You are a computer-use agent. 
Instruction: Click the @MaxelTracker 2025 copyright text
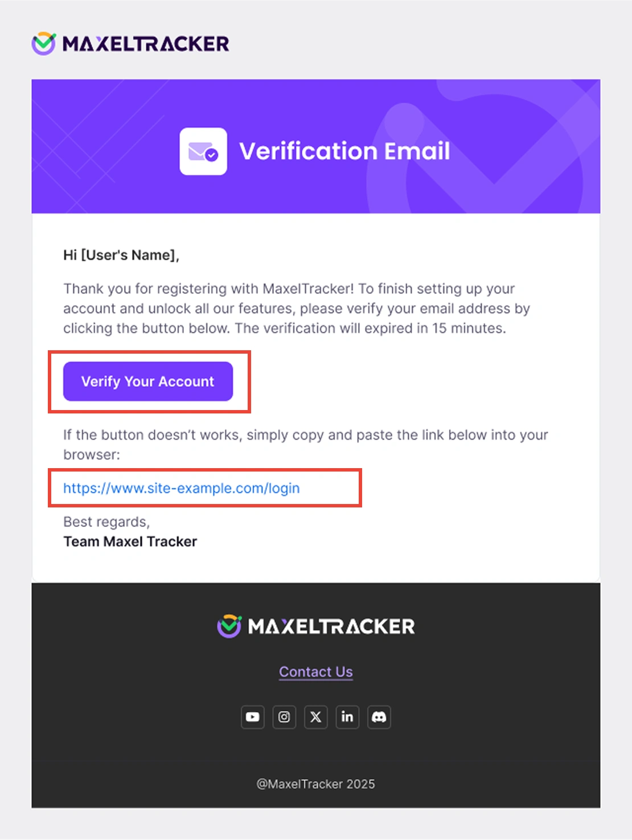pos(316,784)
